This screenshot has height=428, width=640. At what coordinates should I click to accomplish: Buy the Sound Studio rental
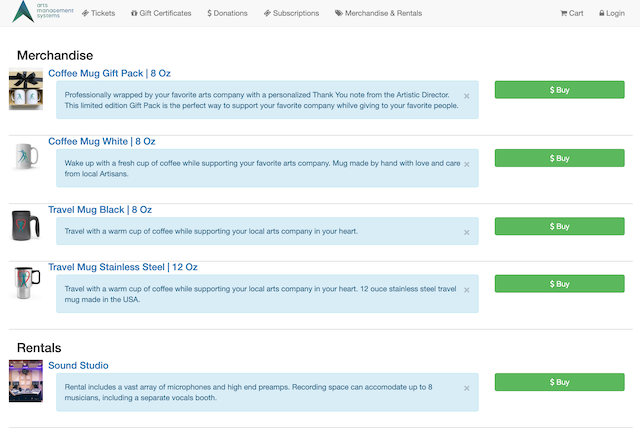tap(560, 382)
